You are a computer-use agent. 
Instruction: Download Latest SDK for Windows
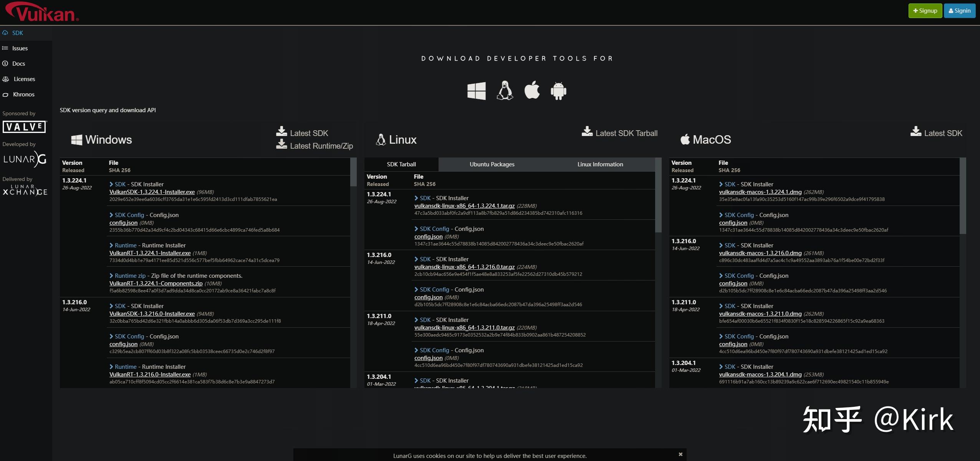(302, 133)
